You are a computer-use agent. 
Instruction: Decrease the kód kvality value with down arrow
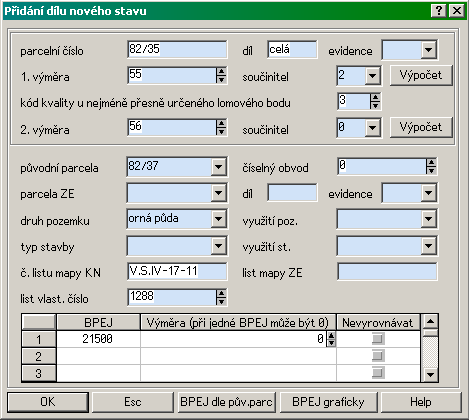[x=375, y=105]
